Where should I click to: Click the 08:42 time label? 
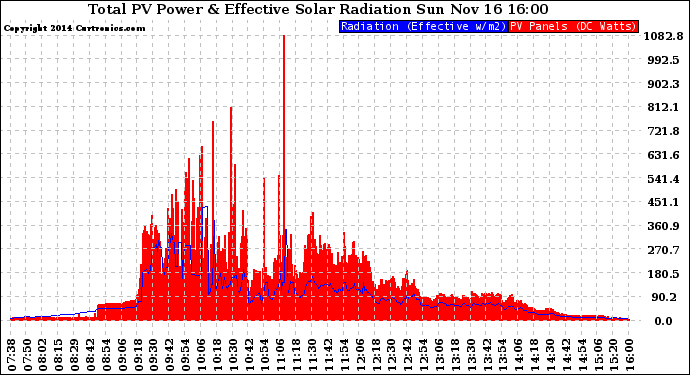pos(91,355)
